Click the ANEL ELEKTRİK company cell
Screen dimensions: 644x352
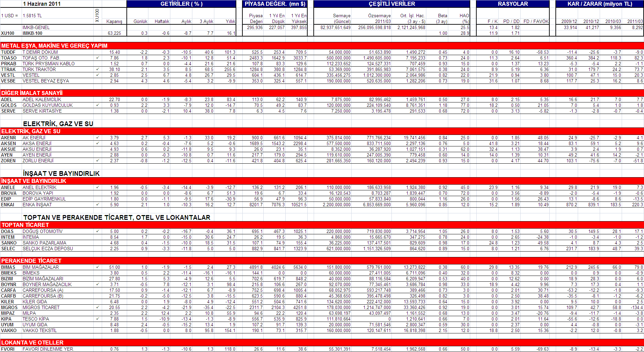pos(40,187)
